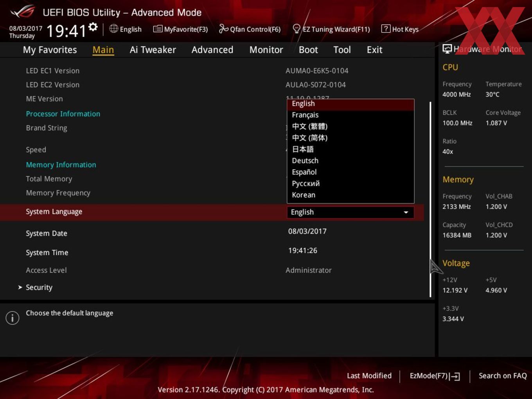Click the CPU temperature 30°C value

[492, 94]
